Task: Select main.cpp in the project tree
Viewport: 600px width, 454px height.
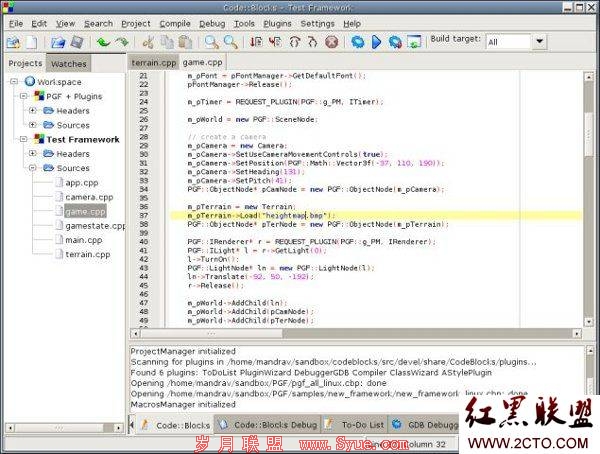Action: pyautogui.click(x=83, y=240)
